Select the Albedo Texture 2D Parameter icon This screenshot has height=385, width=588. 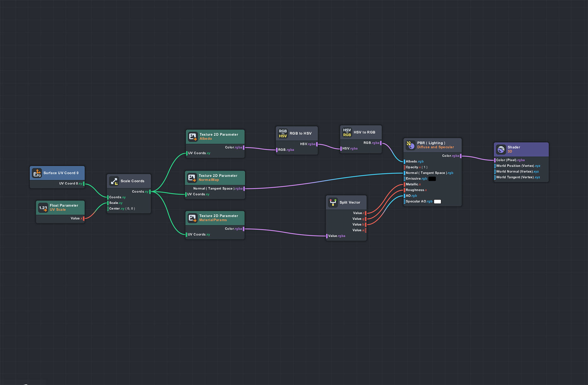[x=193, y=137]
